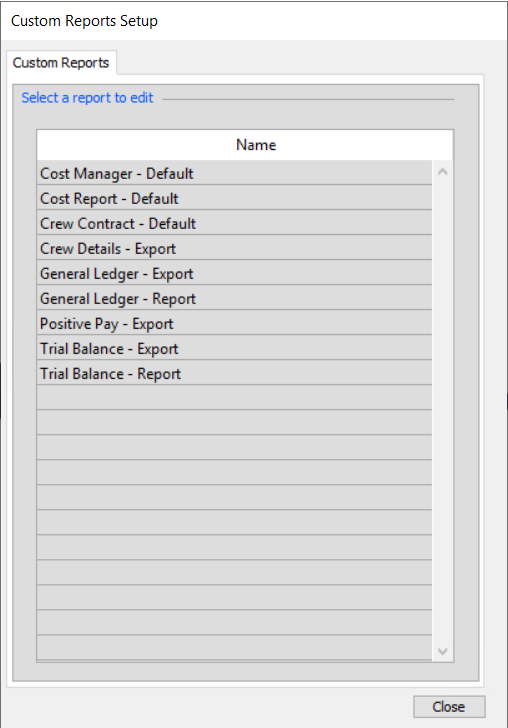Click the scrollbar down arrow

tap(443, 651)
